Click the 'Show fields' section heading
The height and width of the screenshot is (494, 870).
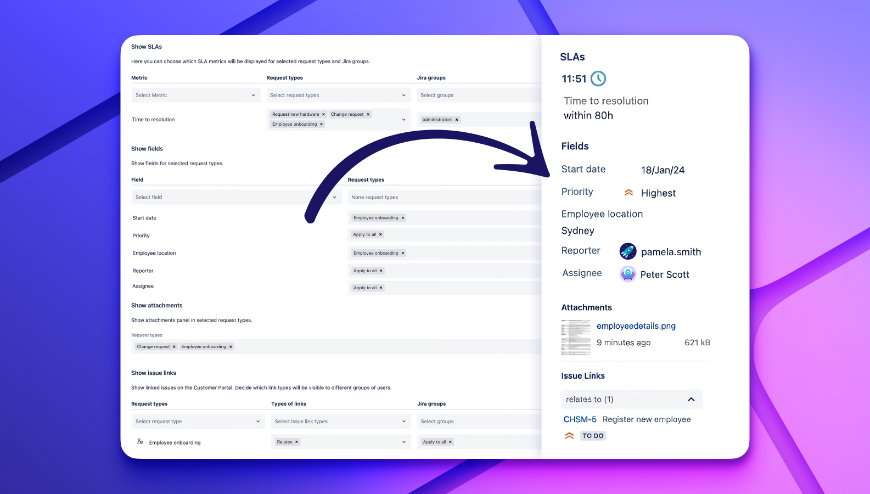(x=147, y=149)
